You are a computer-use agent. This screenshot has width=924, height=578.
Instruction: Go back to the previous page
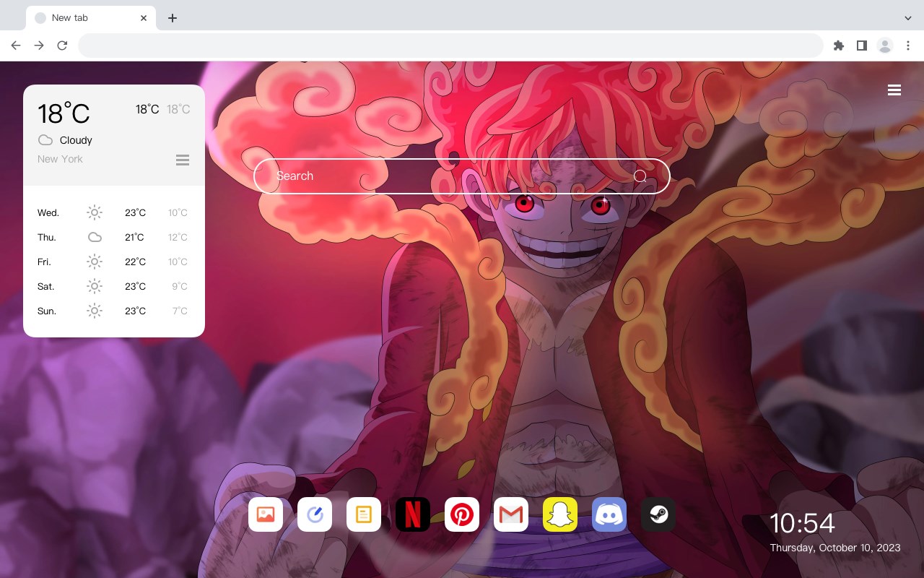coord(16,46)
